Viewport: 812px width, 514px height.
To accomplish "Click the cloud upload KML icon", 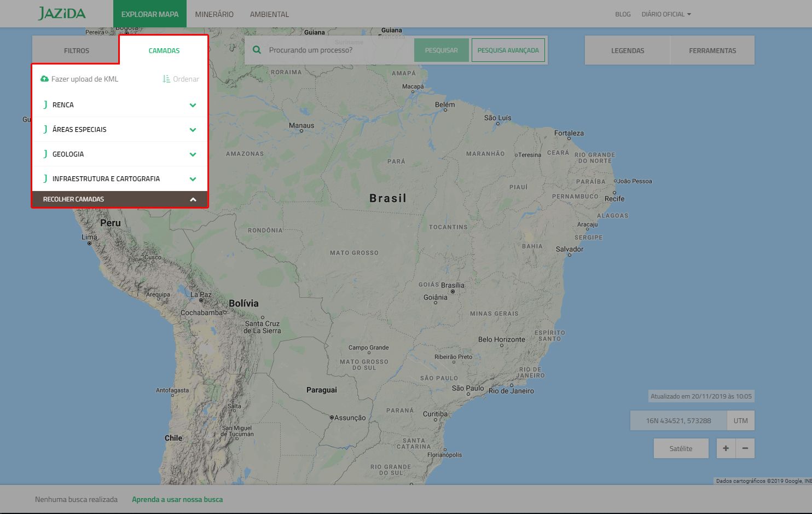I will coord(45,79).
